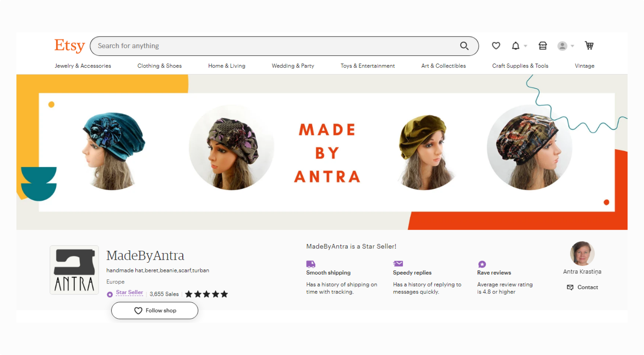Click the 'Smooth shipping' heading
Screen dimensions: 644x355
point(328,273)
